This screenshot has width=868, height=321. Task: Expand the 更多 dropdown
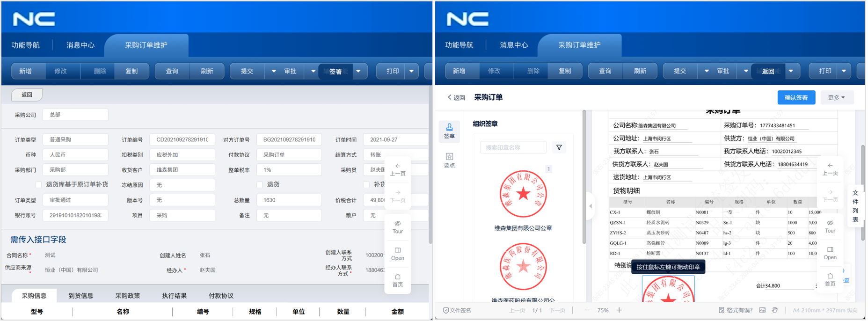click(836, 98)
